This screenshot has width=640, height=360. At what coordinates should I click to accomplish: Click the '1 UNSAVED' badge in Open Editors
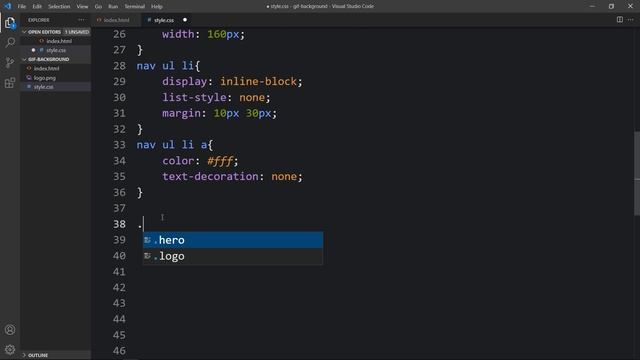[x=77, y=32]
